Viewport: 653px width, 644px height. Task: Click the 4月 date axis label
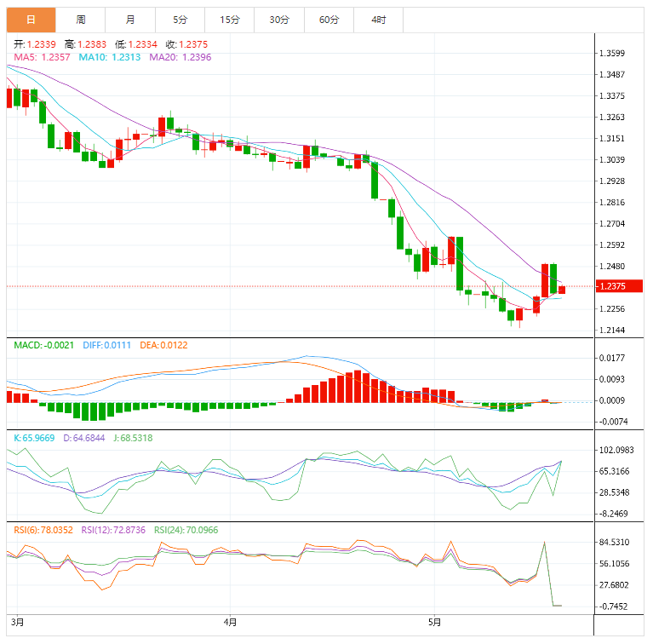[230, 623]
